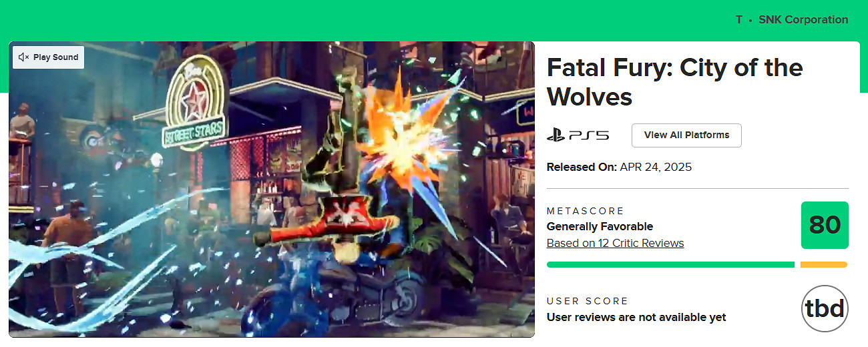Unmute the trailer with Play Sound

(x=49, y=57)
